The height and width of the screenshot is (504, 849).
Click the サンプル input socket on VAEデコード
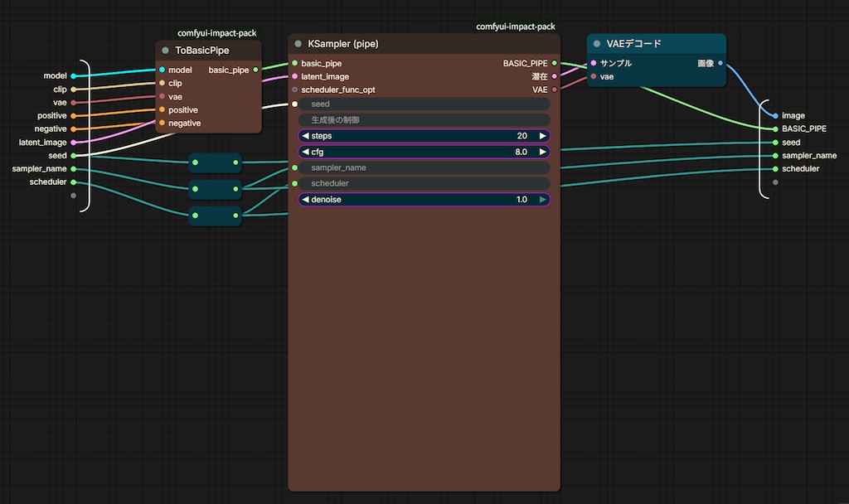click(594, 63)
